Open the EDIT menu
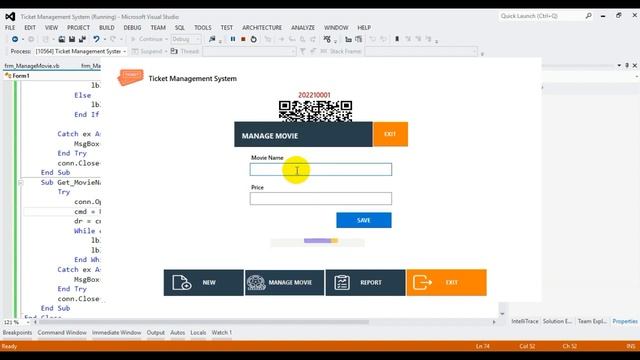This screenshot has width=640, height=360. tap(30, 27)
